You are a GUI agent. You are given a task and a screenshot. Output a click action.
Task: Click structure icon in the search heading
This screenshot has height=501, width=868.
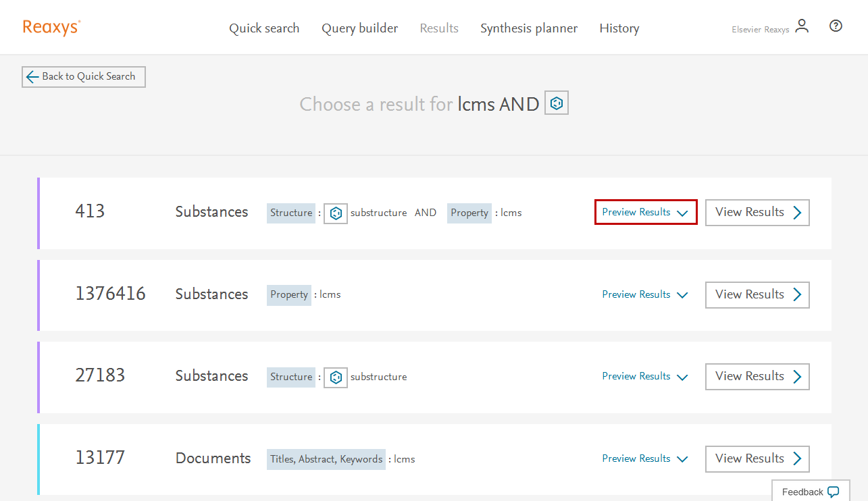coord(556,103)
